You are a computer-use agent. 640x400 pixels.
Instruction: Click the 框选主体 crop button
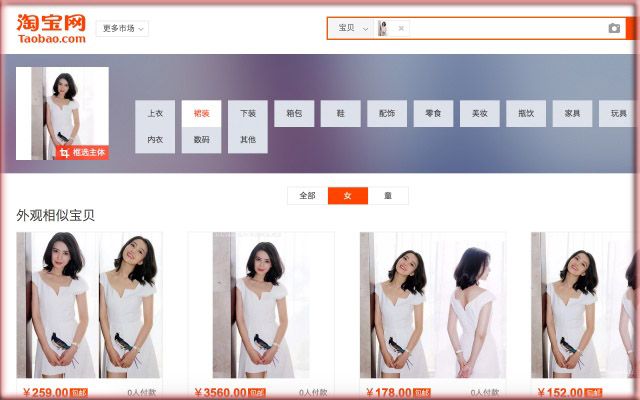(82, 153)
